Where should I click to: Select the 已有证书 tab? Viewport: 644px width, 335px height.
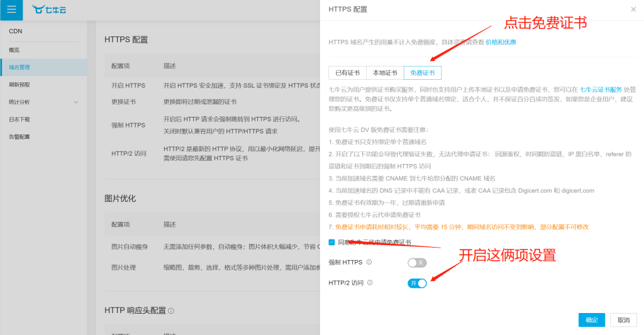coord(347,73)
